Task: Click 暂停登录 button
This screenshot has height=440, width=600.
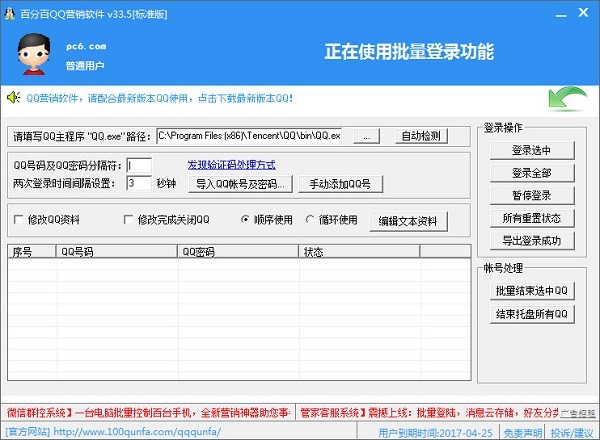Action: tap(532, 196)
